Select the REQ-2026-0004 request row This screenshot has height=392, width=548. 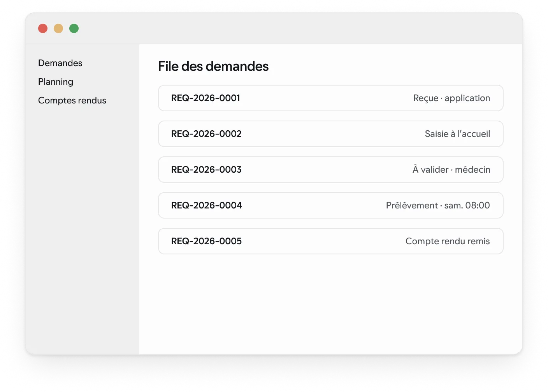coord(331,205)
